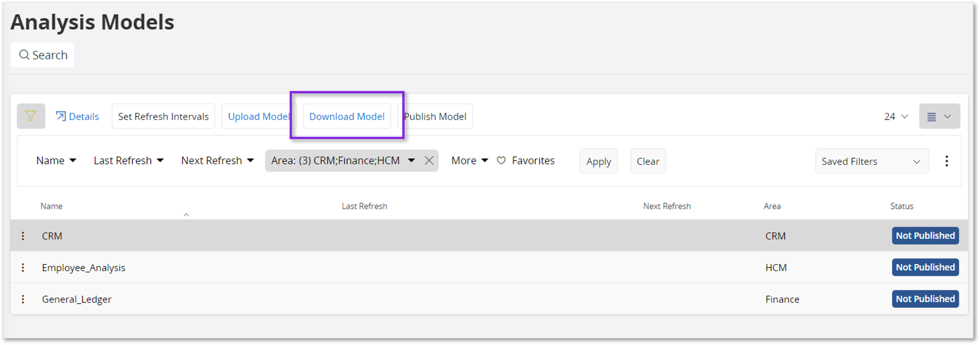The width and height of the screenshot is (980, 345).
Task: Expand the Last Refresh filter dropdown
Action: click(x=128, y=161)
